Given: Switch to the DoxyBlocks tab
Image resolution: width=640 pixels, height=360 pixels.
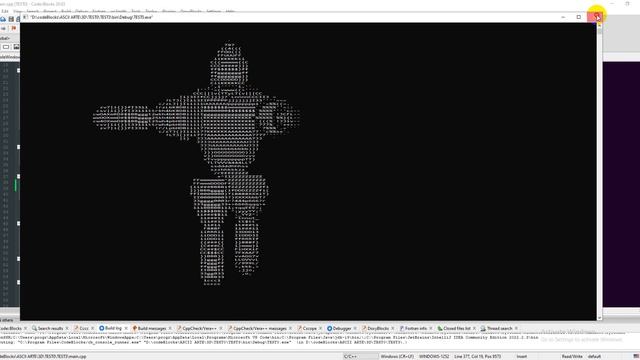Looking at the screenshot, I should pyautogui.click(x=378, y=328).
